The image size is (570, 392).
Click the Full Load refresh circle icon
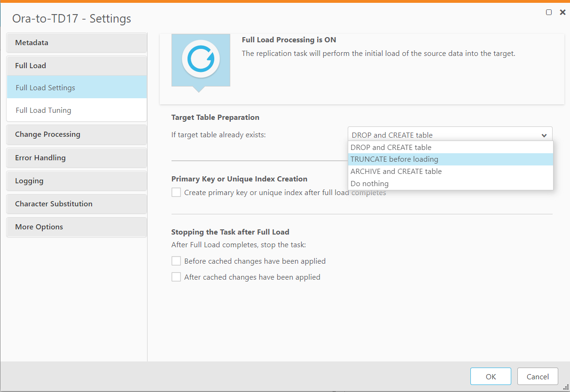tap(201, 59)
